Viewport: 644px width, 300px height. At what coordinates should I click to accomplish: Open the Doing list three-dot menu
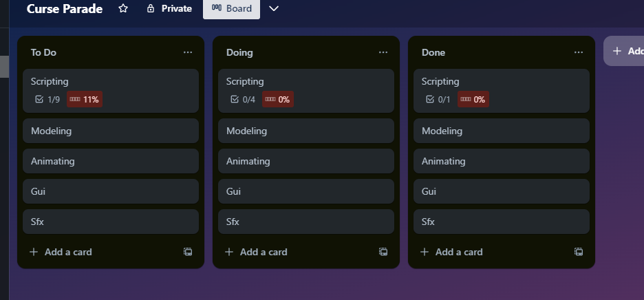pyautogui.click(x=383, y=52)
